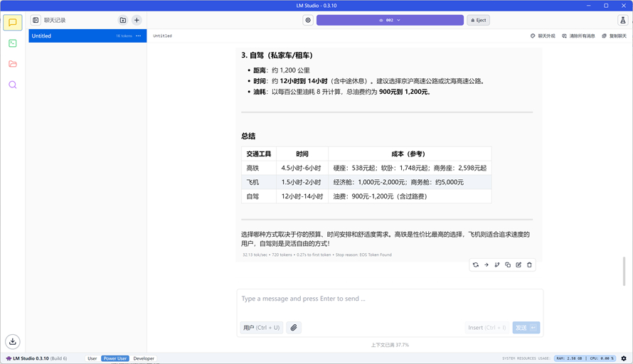Attach a file with paperclip icon
633x364 pixels.
point(294,328)
